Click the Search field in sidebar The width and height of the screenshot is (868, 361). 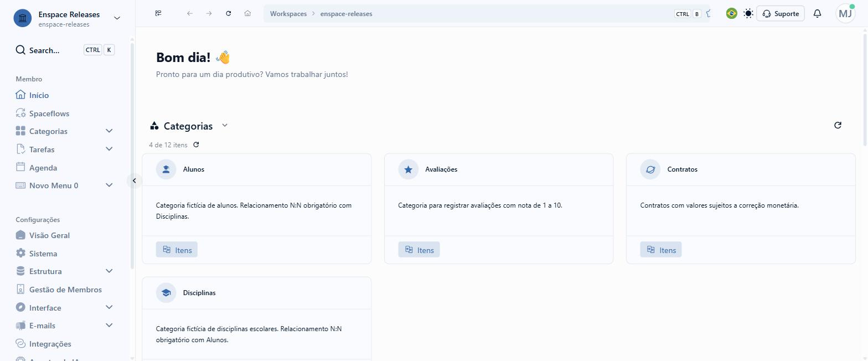[65, 50]
